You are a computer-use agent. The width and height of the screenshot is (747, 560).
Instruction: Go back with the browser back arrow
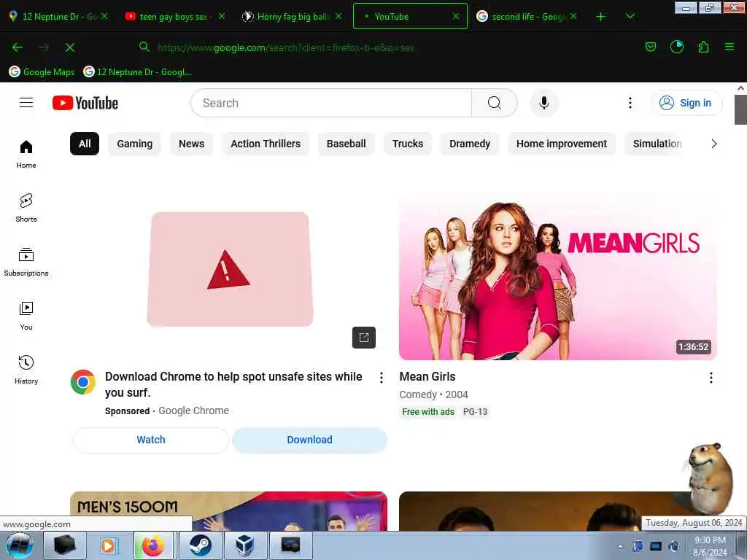18,47
